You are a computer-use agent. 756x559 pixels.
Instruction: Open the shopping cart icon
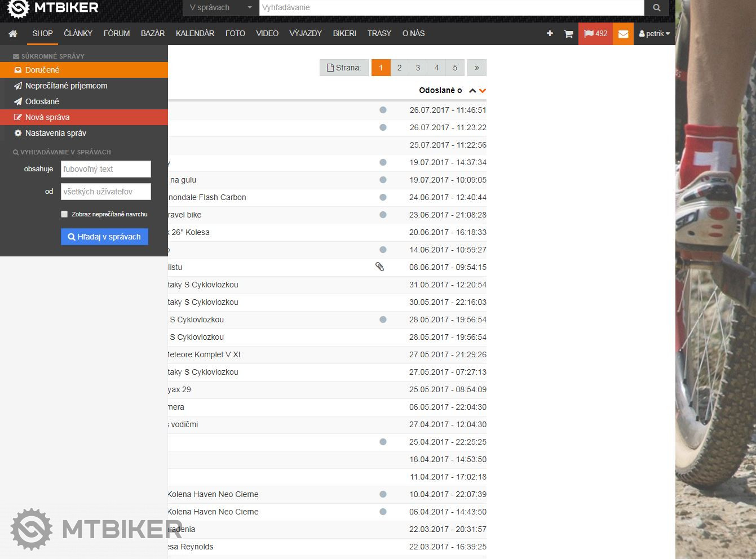[568, 34]
